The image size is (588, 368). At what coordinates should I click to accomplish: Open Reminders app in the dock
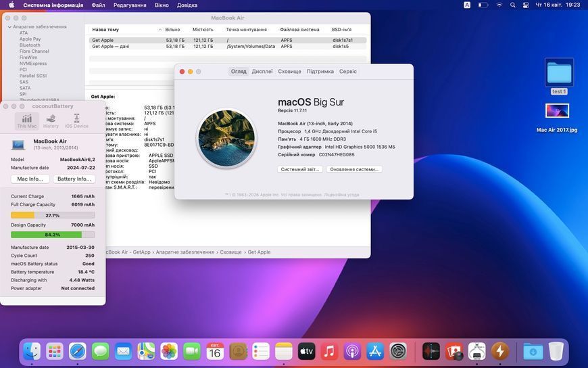pos(261,352)
